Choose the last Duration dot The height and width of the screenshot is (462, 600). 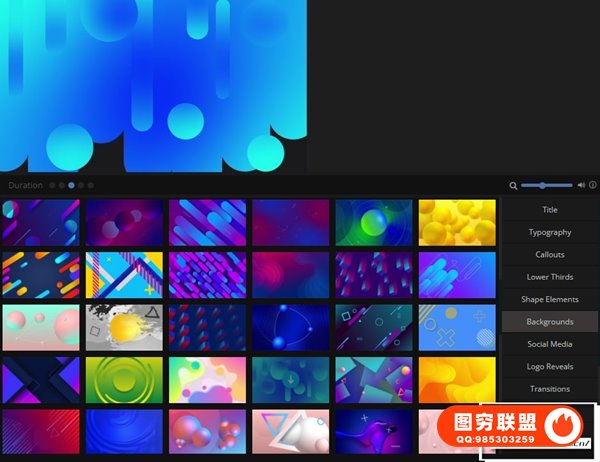(91, 185)
